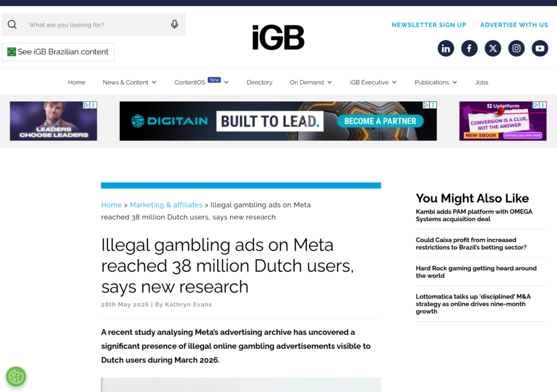Click the iGB logo
This screenshot has height=392, width=557.
[x=278, y=37]
